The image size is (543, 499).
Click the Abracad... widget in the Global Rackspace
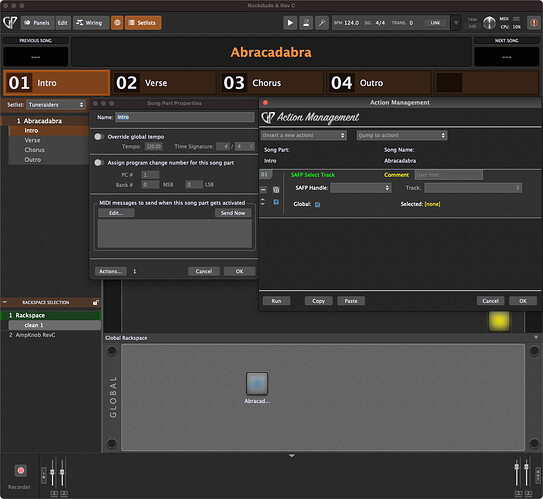pyautogui.click(x=257, y=383)
